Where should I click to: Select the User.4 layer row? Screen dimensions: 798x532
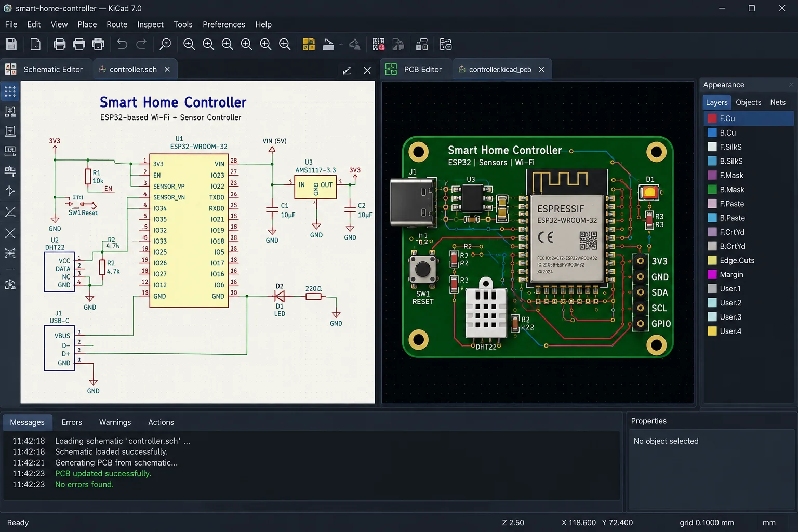[749, 331]
